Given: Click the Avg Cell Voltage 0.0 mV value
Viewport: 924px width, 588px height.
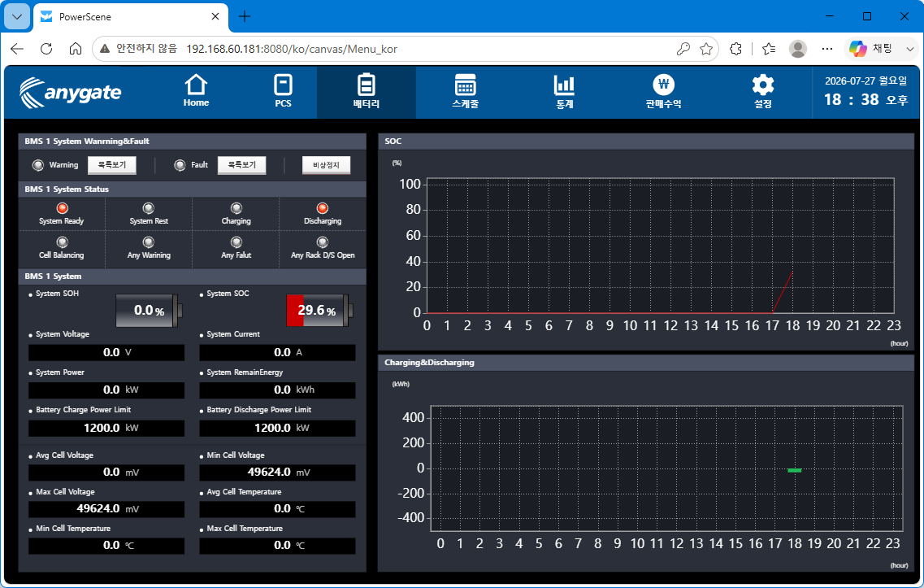Looking at the screenshot, I should (x=106, y=473).
